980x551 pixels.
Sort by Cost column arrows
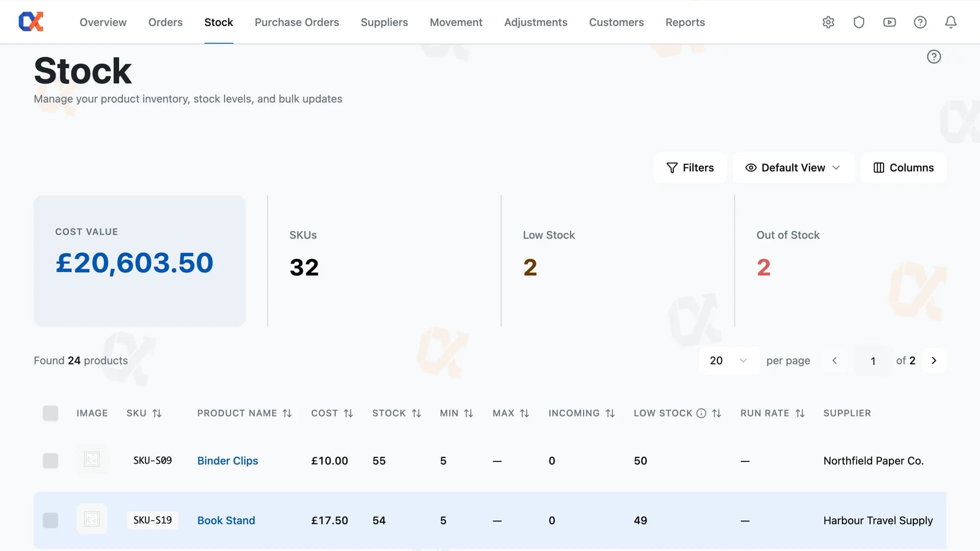[x=348, y=413]
